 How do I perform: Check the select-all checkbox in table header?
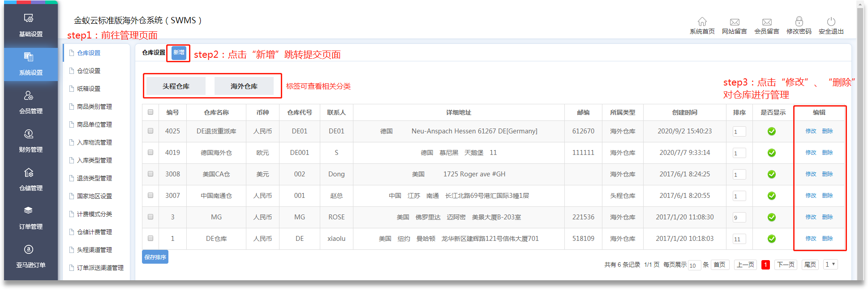point(150,112)
